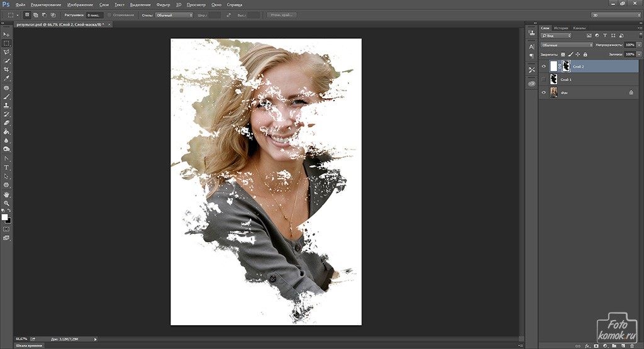Screen dimensions: 644x349
Task: Click the Уточн. край button
Action: (282, 14)
